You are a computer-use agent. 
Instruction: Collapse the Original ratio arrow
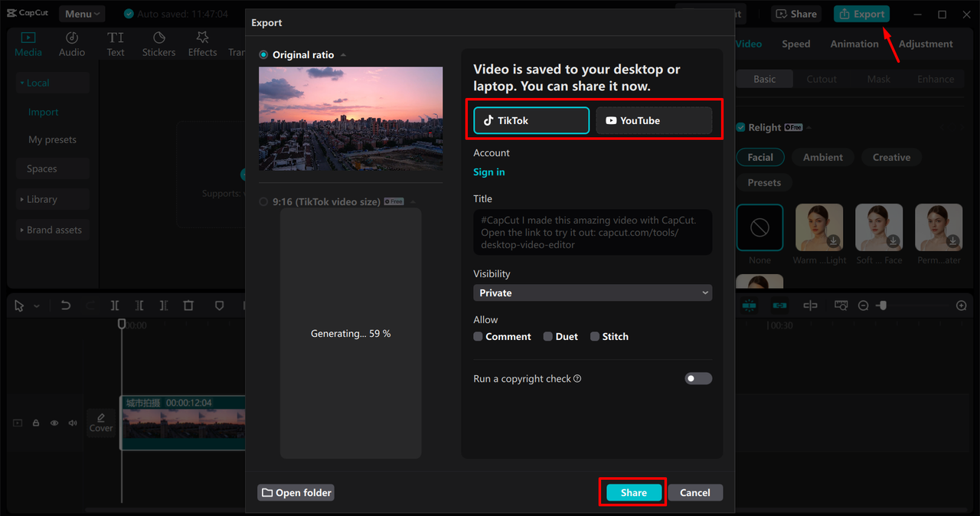(343, 55)
